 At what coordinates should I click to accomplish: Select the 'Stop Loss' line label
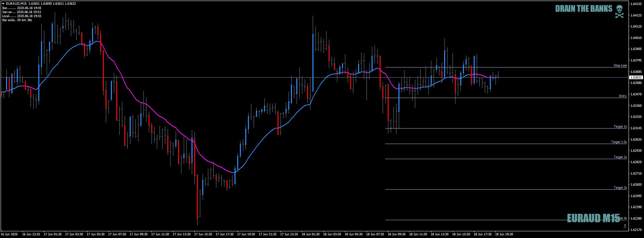click(x=620, y=65)
